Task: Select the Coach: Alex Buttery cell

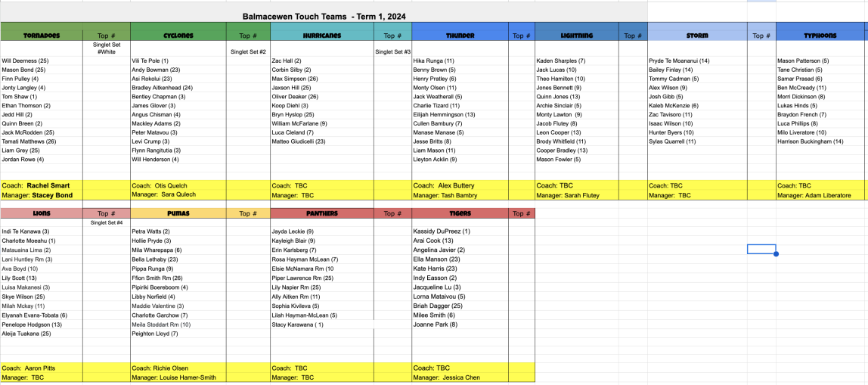Action: coord(460,185)
